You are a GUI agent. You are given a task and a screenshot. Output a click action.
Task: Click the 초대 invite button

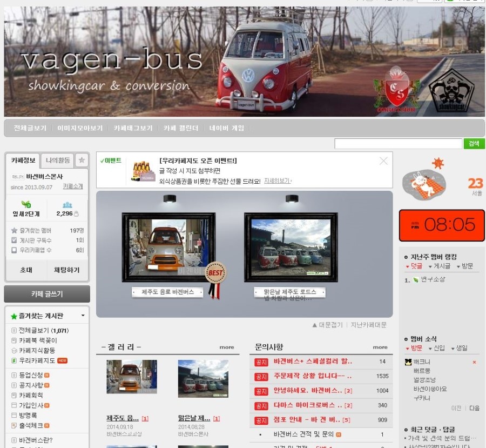(x=26, y=270)
